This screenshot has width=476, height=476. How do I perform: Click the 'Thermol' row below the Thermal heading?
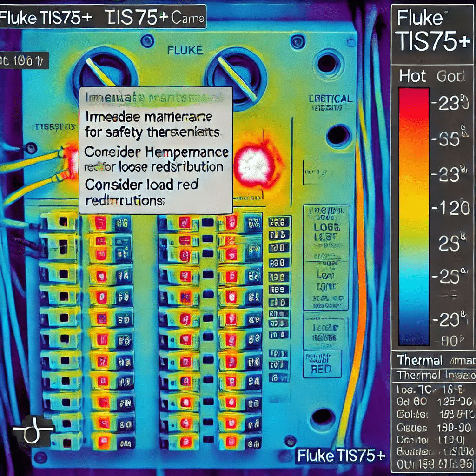[x=434, y=376]
